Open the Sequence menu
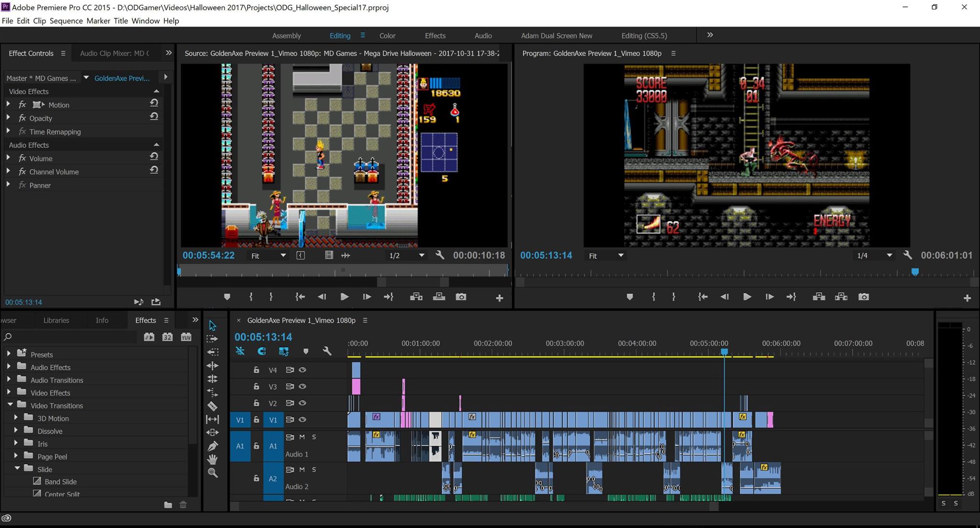The height and width of the screenshot is (528, 980). pyautogui.click(x=66, y=21)
